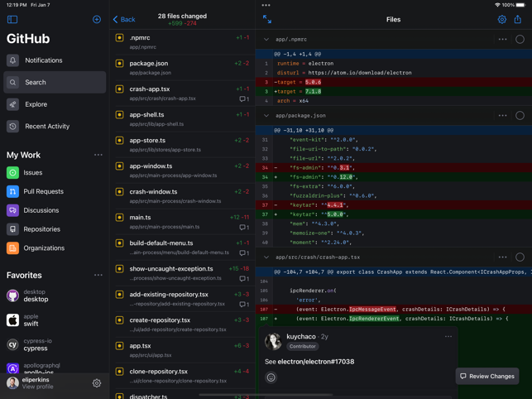
Task: Open comment indicator on add-existing-repository.tsx row
Action: point(244,305)
